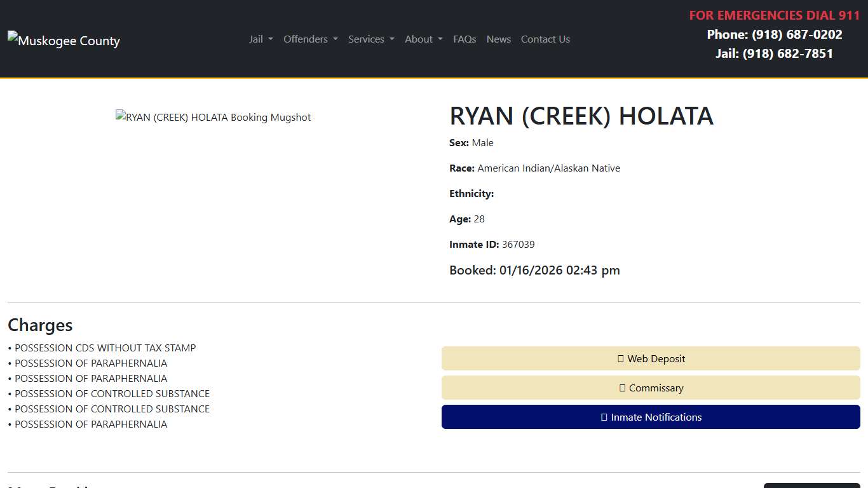Click the Commissary icon
The image size is (868, 488).
pos(622,388)
